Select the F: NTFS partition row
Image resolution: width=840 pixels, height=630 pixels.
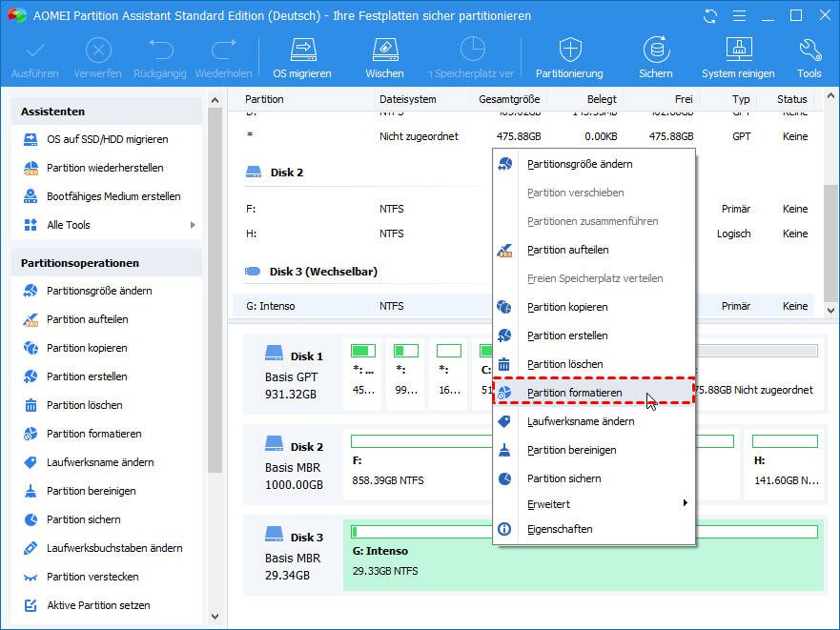click(x=523, y=209)
